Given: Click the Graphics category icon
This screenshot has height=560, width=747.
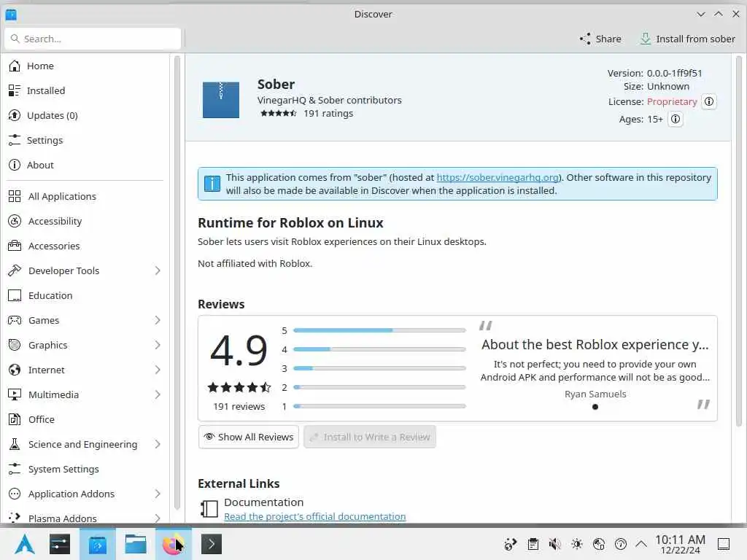Looking at the screenshot, I should [15, 345].
